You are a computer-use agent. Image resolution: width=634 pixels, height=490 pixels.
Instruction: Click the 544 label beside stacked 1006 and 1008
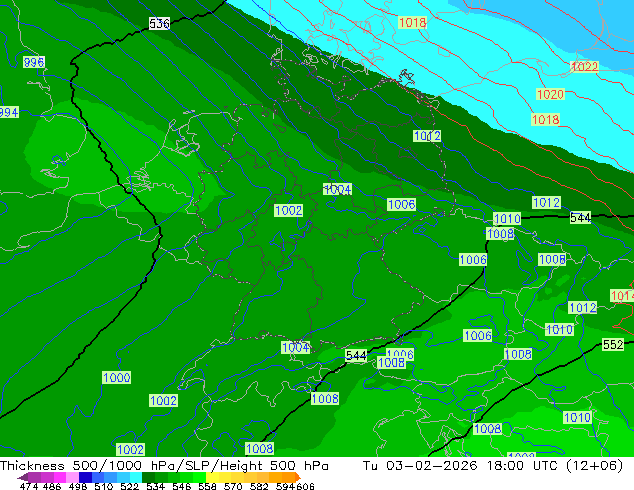(x=356, y=355)
